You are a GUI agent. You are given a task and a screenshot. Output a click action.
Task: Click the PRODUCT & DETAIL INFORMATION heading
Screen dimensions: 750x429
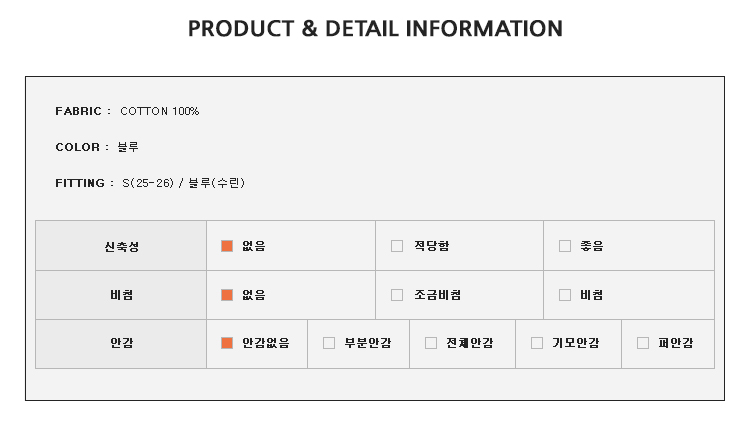coord(375,28)
